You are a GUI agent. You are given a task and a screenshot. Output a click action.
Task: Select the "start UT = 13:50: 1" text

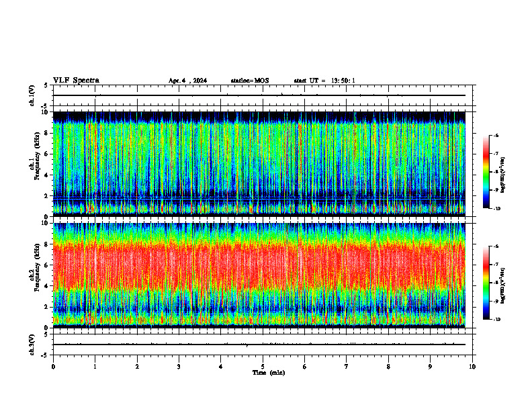tap(324, 81)
